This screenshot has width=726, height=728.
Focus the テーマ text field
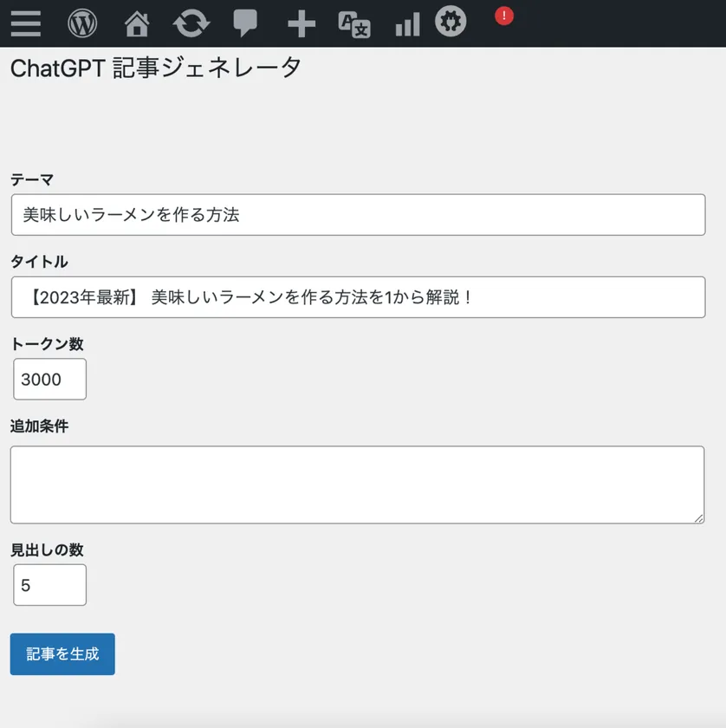[x=358, y=215]
